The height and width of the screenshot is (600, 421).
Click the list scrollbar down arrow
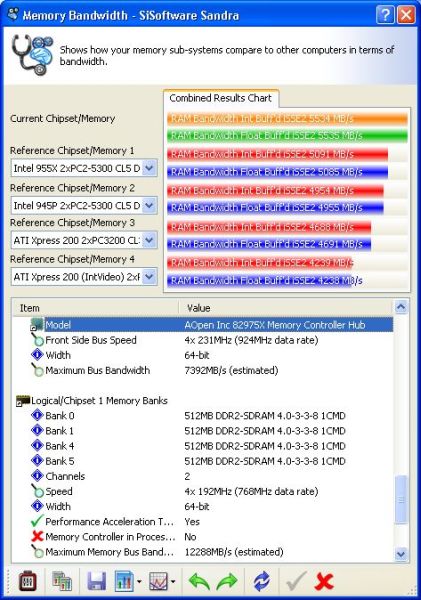(x=401, y=554)
